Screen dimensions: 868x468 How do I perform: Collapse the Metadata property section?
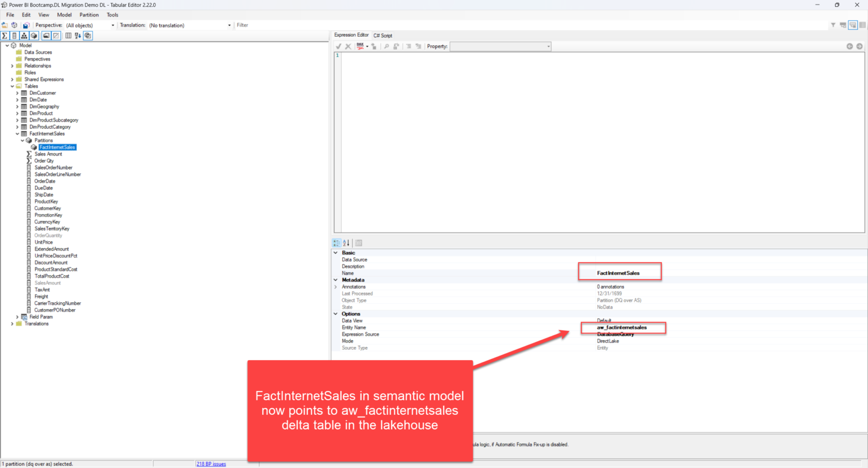336,280
